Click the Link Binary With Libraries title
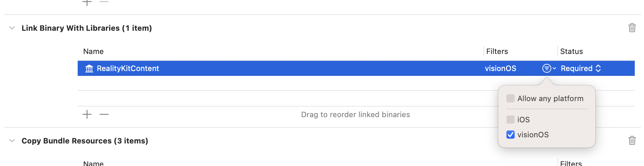Viewport: 644px width, 166px height. [87, 28]
